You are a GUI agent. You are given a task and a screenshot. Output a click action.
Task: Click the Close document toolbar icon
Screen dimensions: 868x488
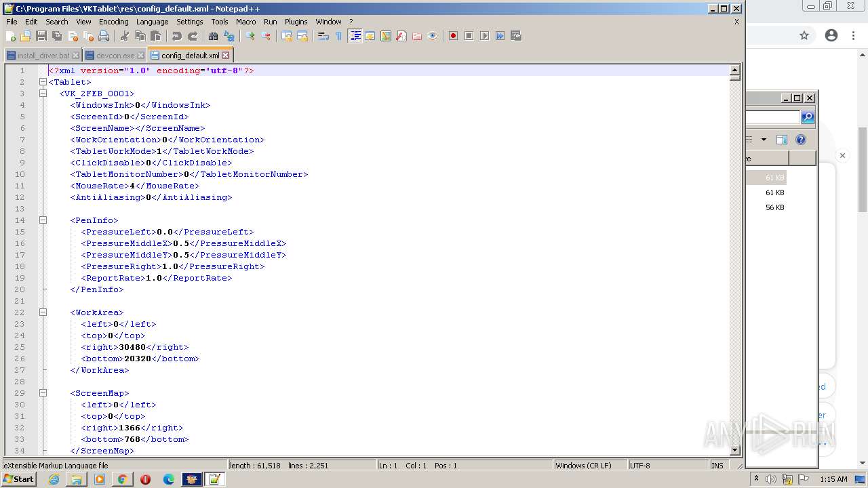pos(73,36)
